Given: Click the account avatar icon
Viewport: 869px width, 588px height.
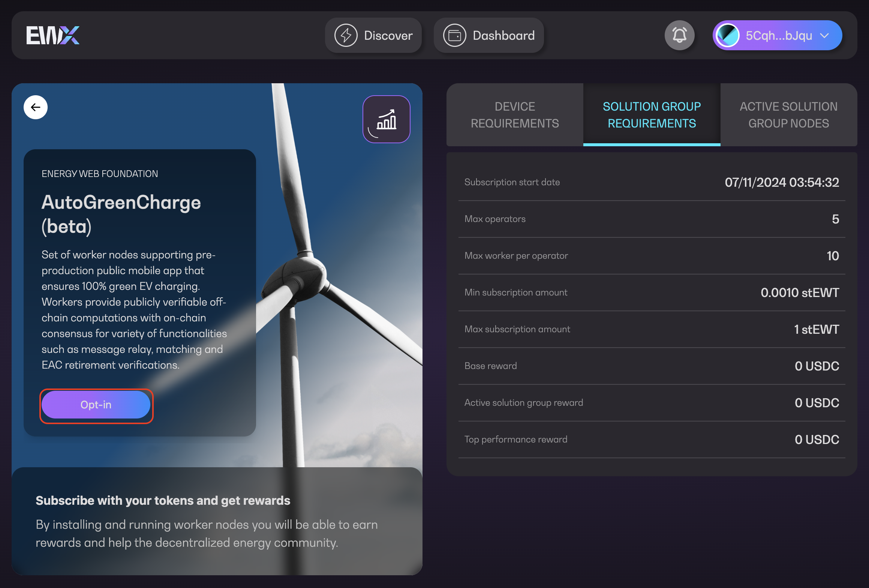Looking at the screenshot, I should pyautogui.click(x=727, y=35).
